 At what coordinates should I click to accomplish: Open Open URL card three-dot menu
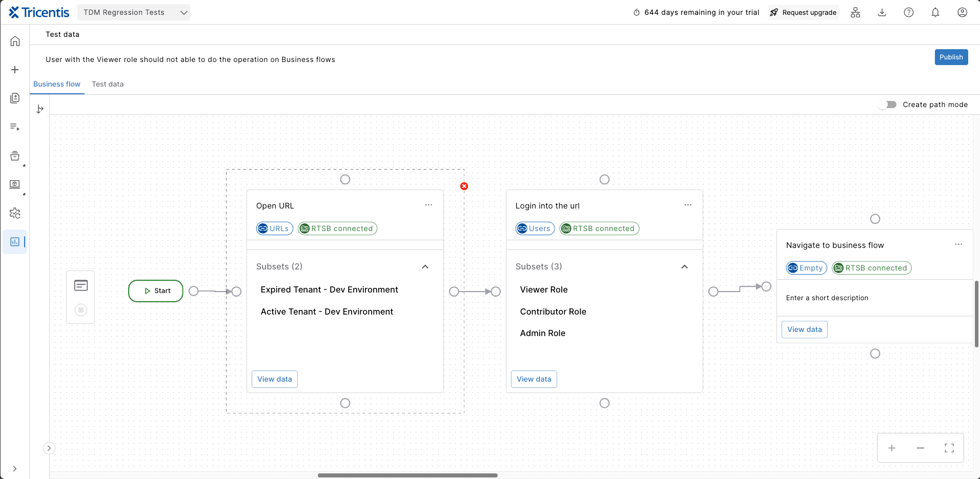428,205
